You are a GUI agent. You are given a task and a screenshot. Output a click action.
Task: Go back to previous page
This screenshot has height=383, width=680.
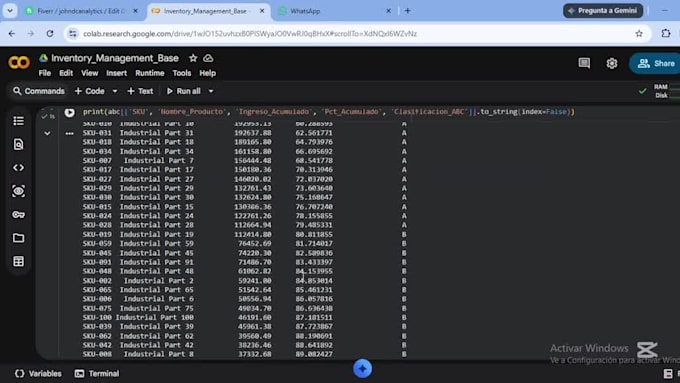pyautogui.click(x=12, y=33)
